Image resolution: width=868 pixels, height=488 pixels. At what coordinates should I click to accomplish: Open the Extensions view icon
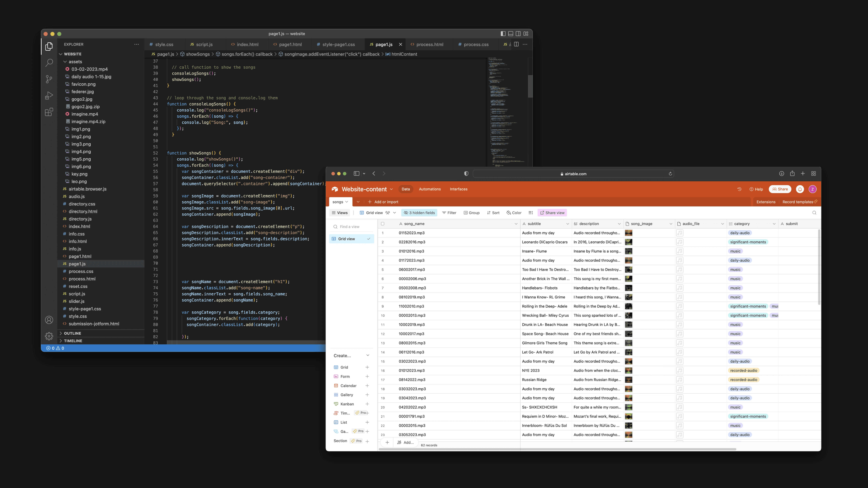tap(49, 112)
